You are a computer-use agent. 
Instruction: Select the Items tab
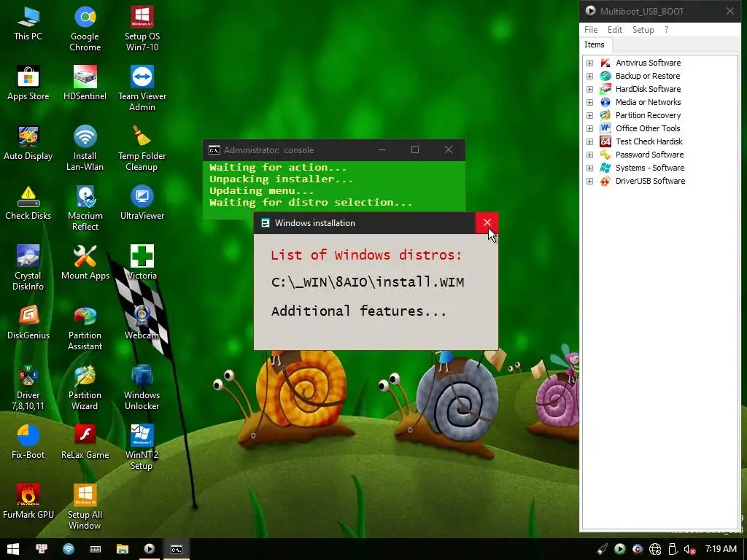(595, 44)
